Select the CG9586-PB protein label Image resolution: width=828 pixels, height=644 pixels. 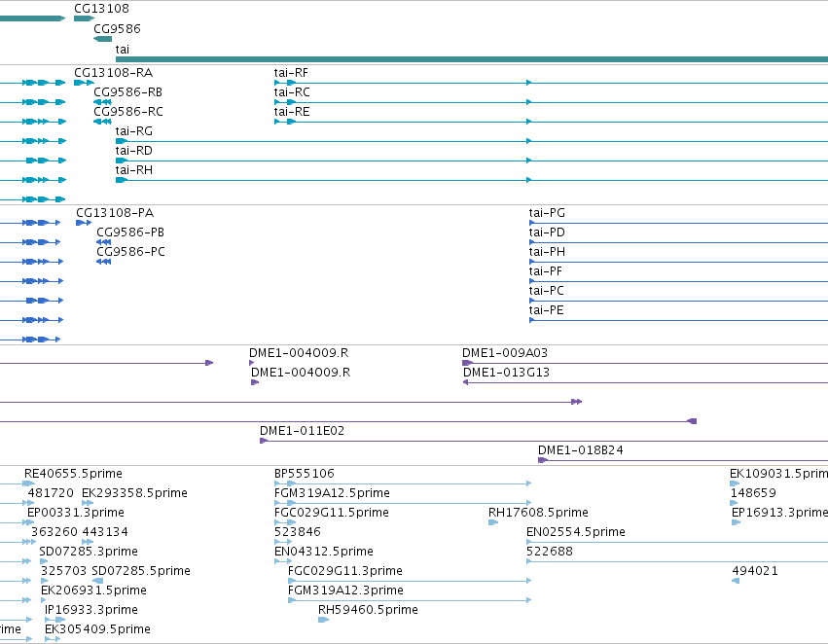pyautogui.click(x=130, y=233)
